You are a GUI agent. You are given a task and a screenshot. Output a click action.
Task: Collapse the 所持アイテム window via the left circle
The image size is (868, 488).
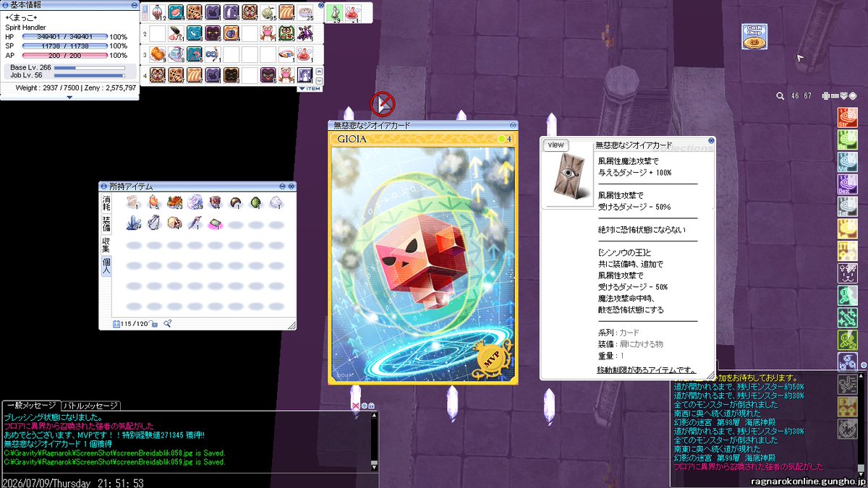pyautogui.click(x=104, y=186)
